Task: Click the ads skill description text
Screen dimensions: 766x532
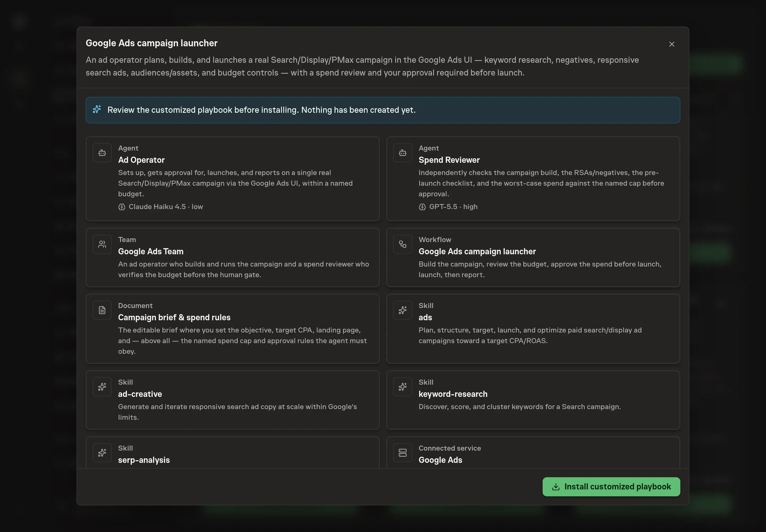Action: click(530, 335)
